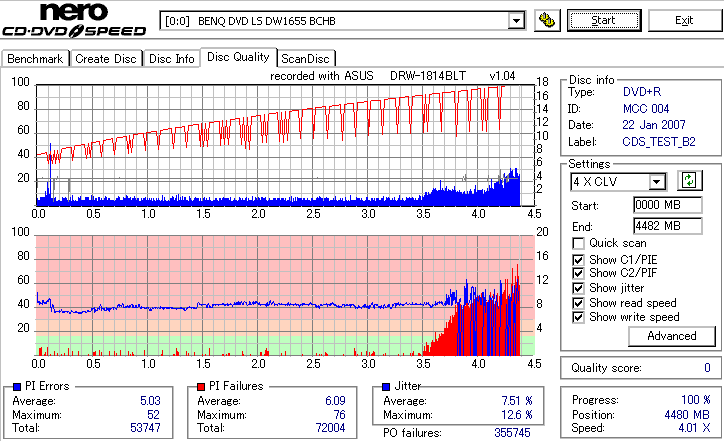
Task: Click the lower PI Failures jitter graph
Action: coord(285,296)
